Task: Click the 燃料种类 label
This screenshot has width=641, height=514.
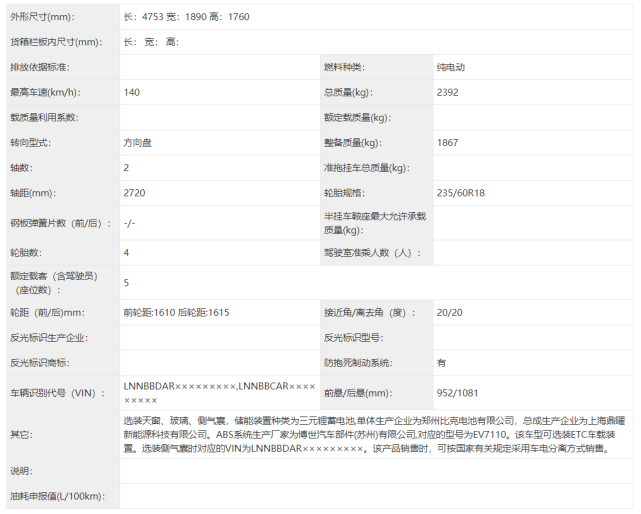Action: pos(344,67)
